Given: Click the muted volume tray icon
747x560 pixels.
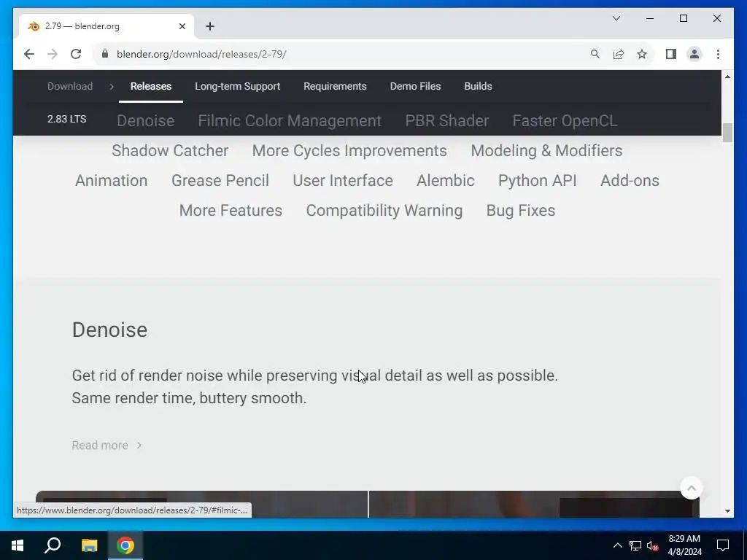Looking at the screenshot, I should 653,545.
